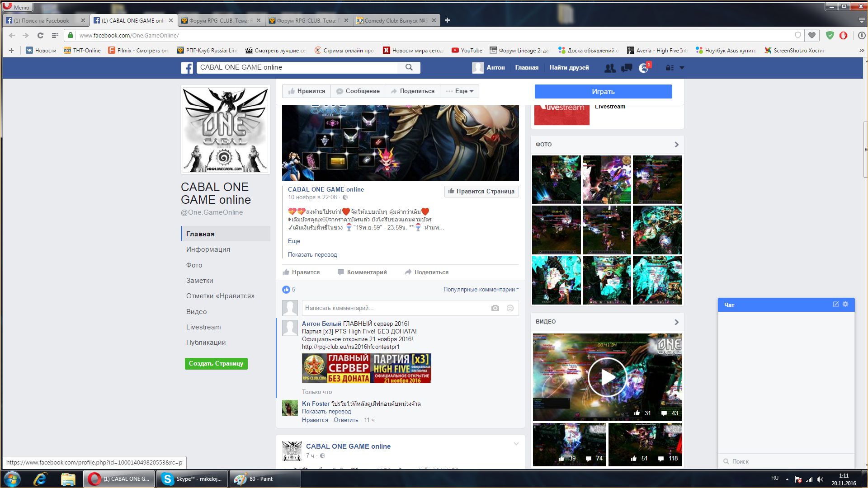Reload the page with refresh icon
This screenshot has height=488, width=868.
tap(40, 35)
